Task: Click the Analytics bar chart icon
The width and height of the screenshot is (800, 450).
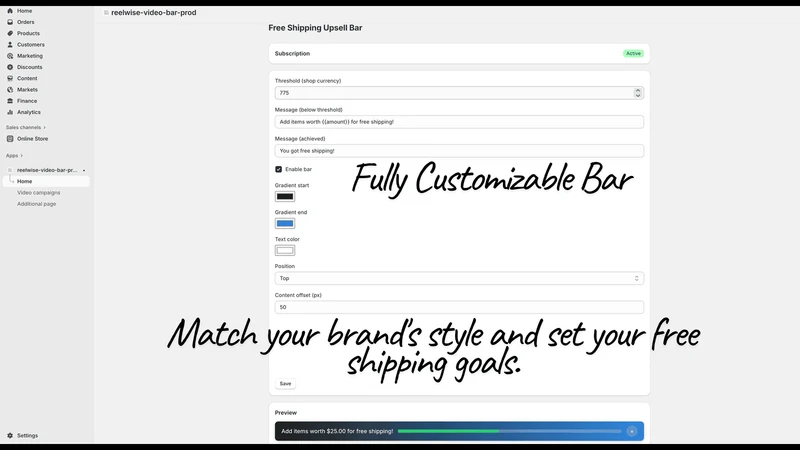Action: pos(10,112)
